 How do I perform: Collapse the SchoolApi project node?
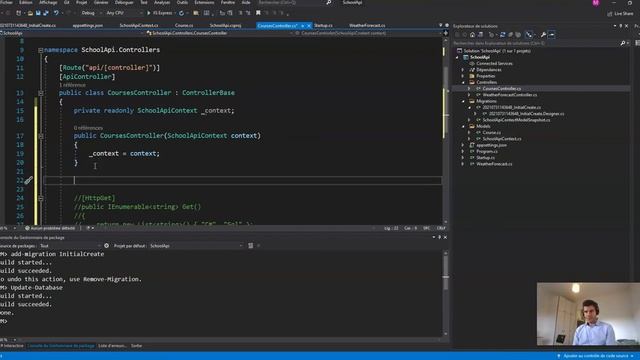(x=457, y=58)
